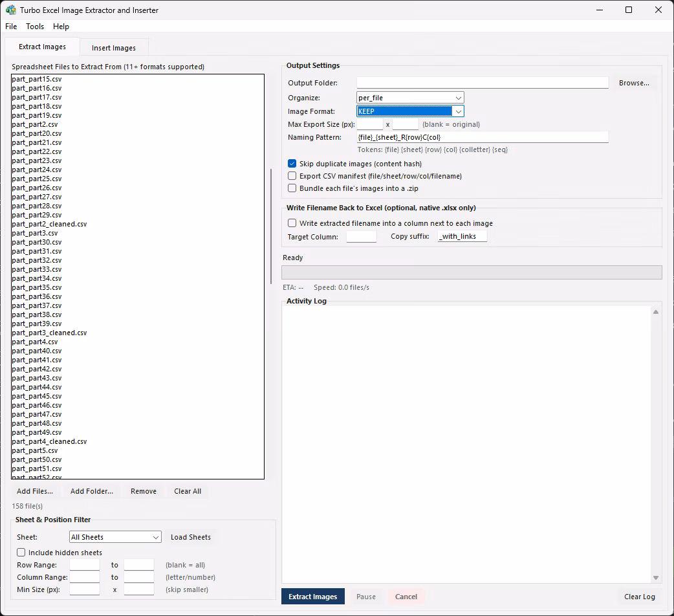
Task: Start extraction with Extract Images button
Action: pos(313,596)
